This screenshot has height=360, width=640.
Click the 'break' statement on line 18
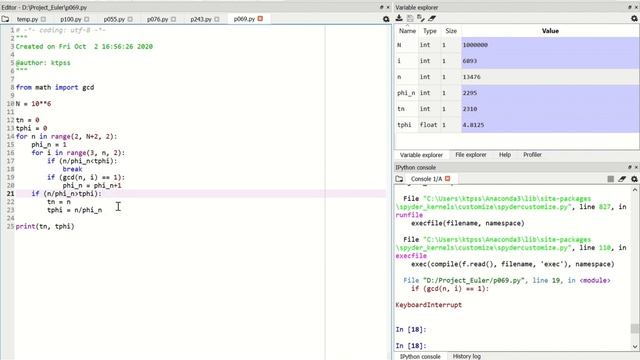[x=73, y=169]
